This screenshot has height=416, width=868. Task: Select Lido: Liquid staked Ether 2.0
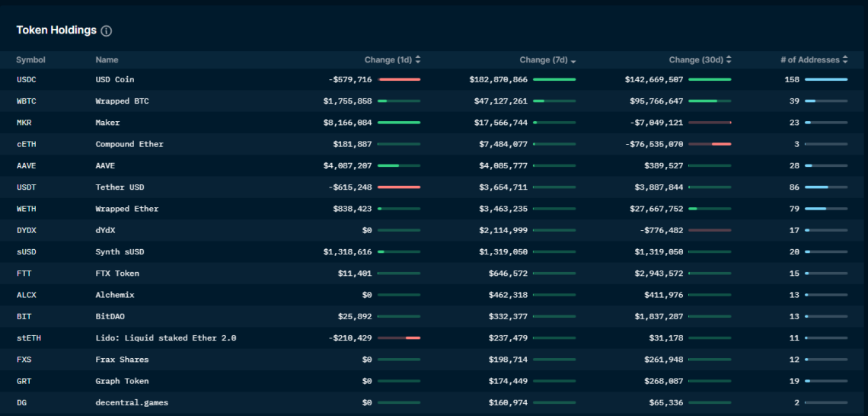tap(165, 338)
